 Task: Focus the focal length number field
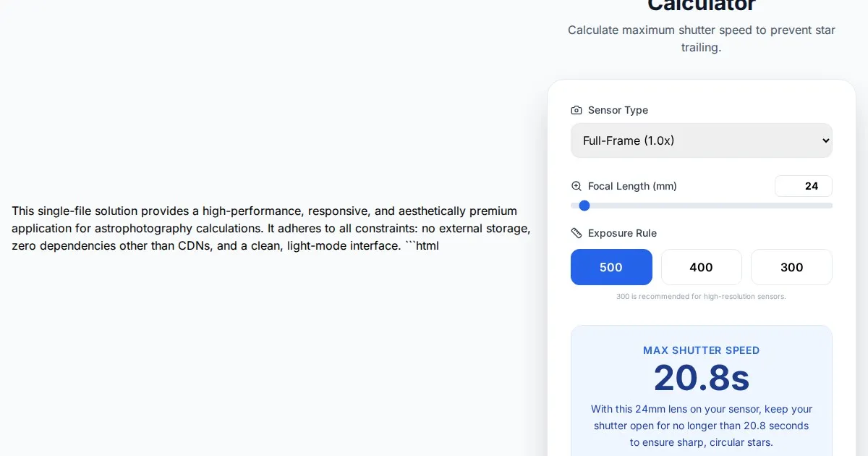pyautogui.click(x=803, y=186)
